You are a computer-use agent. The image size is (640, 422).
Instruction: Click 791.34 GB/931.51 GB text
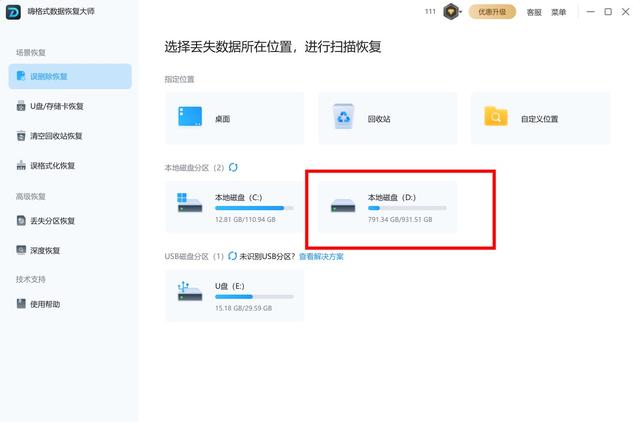pyautogui.click(x=400, y=220)
